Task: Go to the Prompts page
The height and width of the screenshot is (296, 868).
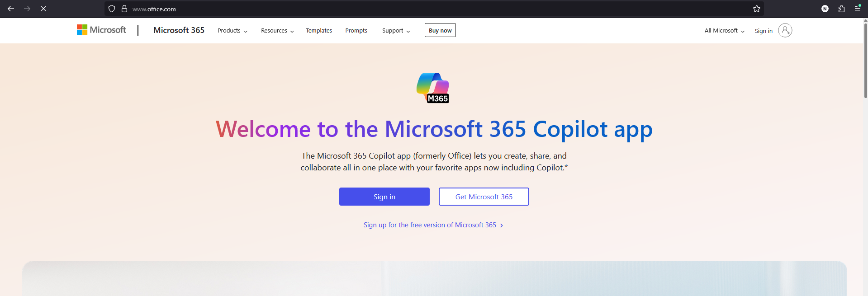Action: tap(356, 31)
